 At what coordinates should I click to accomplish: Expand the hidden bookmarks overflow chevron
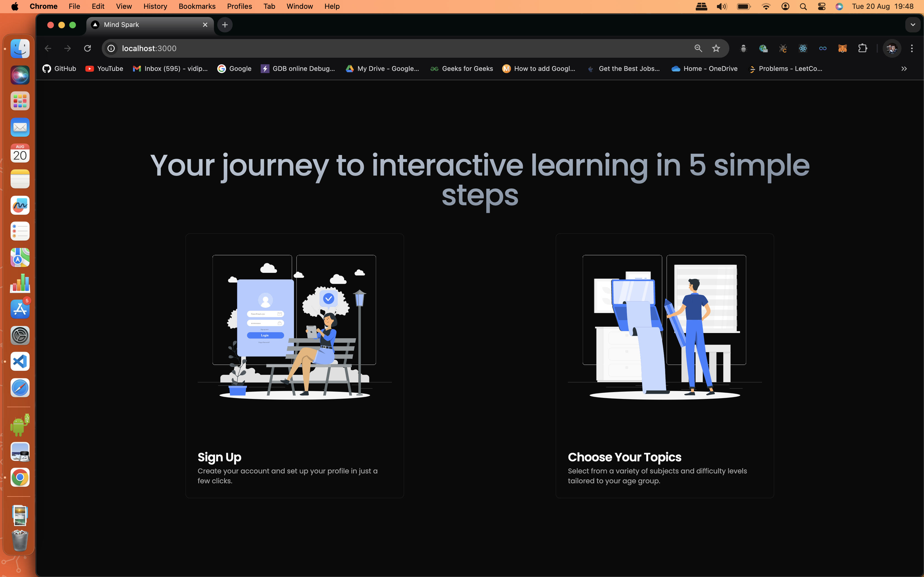[x=904, y=69]
